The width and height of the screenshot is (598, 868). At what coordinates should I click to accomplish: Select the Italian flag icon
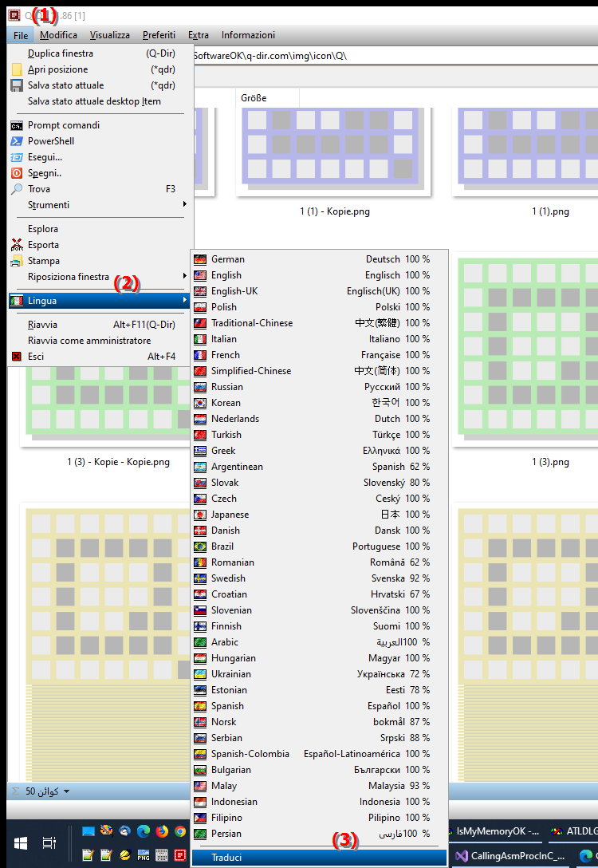pyautogui.click(x=200, y=339)
